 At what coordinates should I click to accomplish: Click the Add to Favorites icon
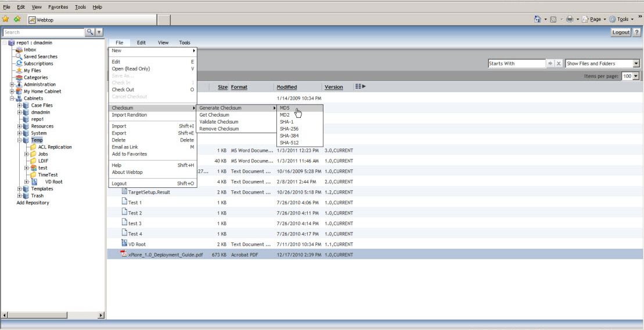click(x=17, y=19)
